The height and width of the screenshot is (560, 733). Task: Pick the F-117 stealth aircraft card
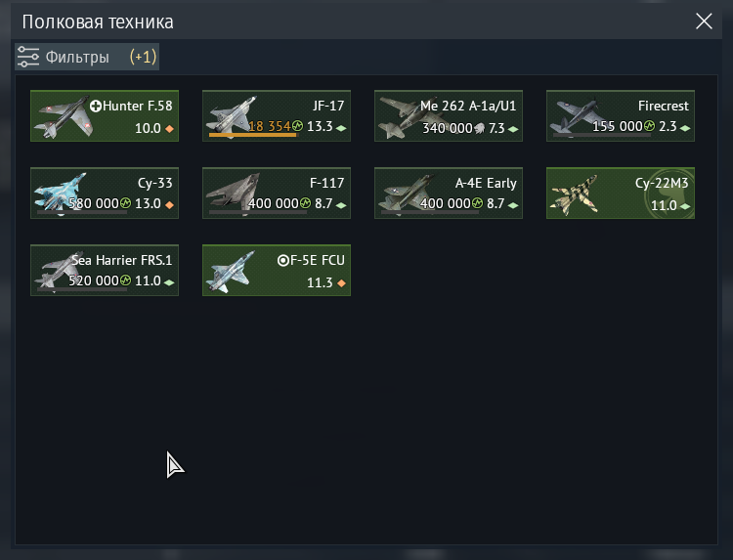coord(277,194)
